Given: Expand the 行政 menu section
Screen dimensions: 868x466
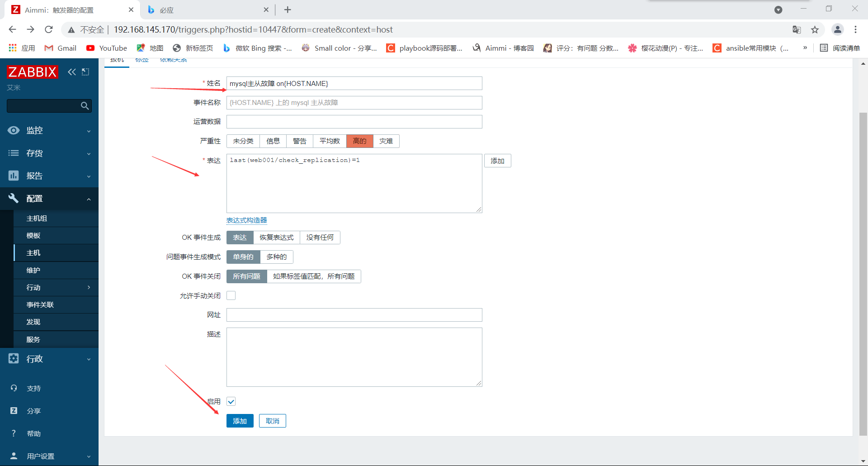Looking at the screenshot, I should click(x=89, y=359).
